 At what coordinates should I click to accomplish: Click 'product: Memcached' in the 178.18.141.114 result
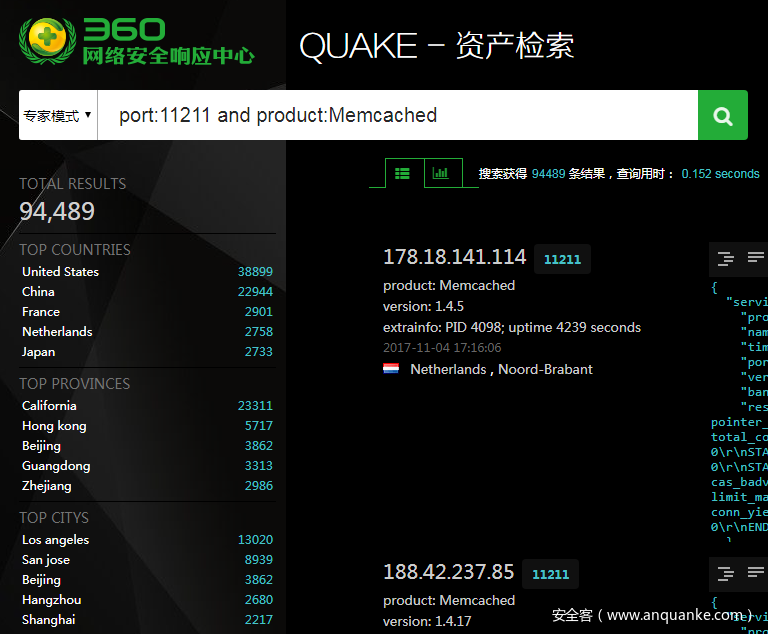pos(449,286)
